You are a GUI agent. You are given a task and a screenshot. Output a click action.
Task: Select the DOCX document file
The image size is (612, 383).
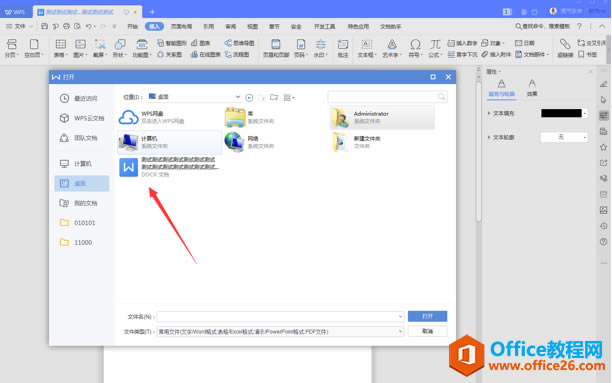[x=169, y=167]
